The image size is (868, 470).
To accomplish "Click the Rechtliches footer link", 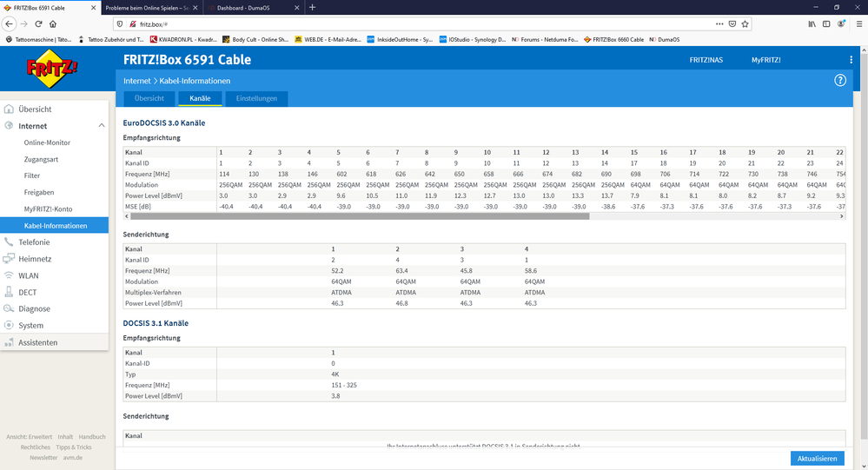I will [36, 447].
